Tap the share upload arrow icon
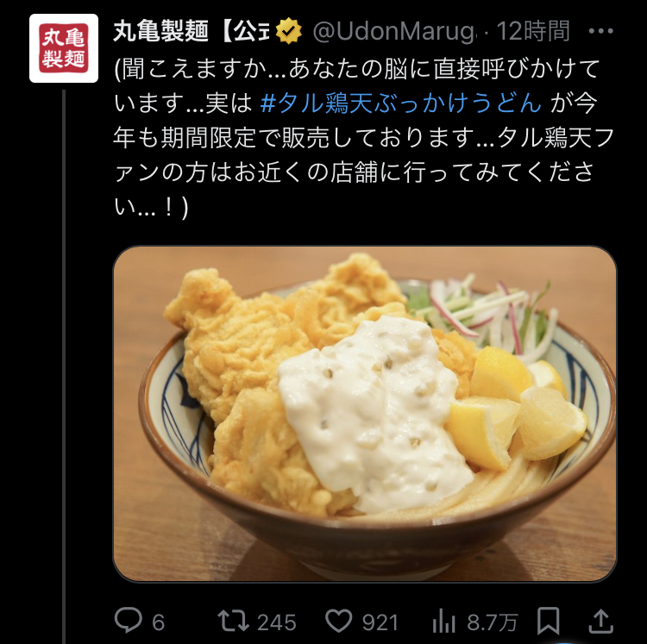The image size is (647, 644). [x=600, y=621]
